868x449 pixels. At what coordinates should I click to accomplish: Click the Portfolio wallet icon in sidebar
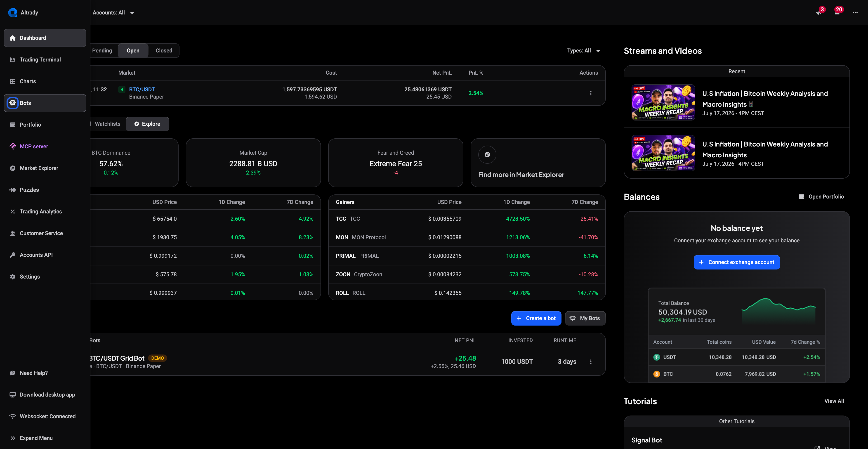point(13,125)
